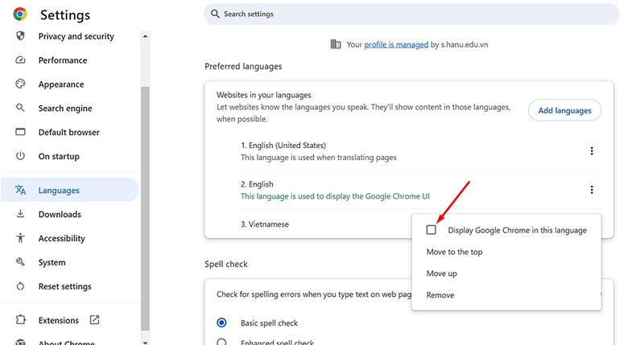Viewport: 644px width, 345px height.
Task: Click the magnifier icon in search settings
Action: 215,14
